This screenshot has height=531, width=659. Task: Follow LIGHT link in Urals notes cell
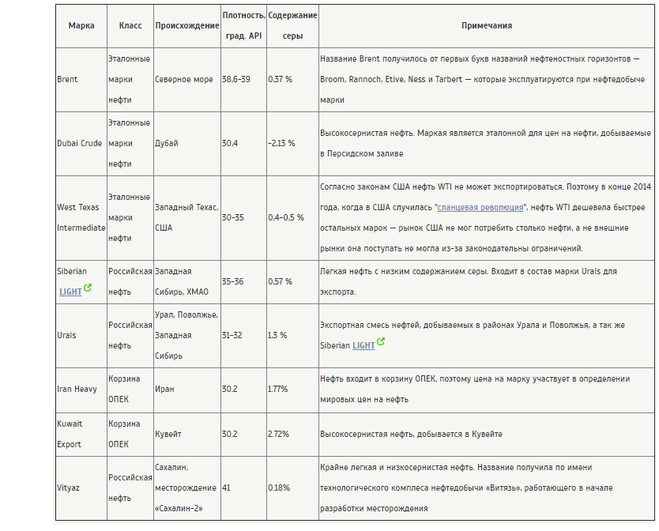point(363,345)
